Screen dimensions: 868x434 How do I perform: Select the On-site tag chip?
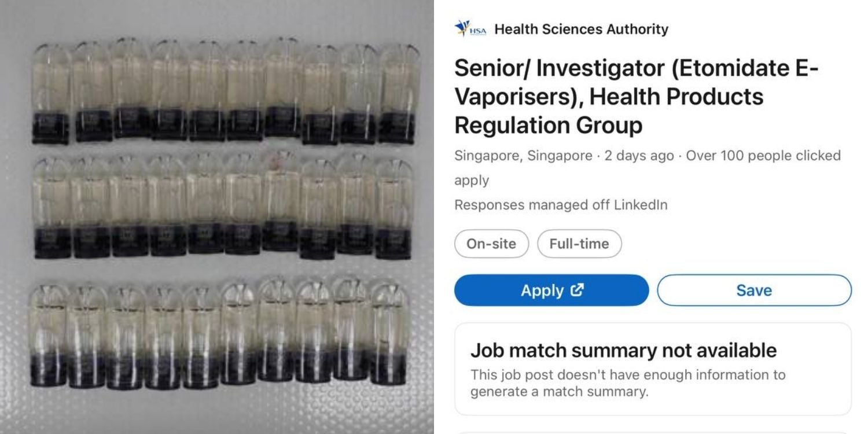(491, 244)
